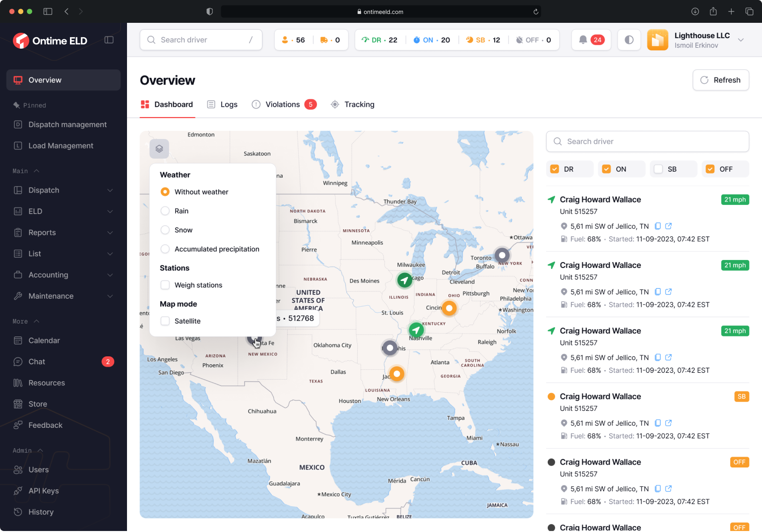Screen dimensions: 762x532
Task: Click Safari share icon
Action: click(713, 11)
